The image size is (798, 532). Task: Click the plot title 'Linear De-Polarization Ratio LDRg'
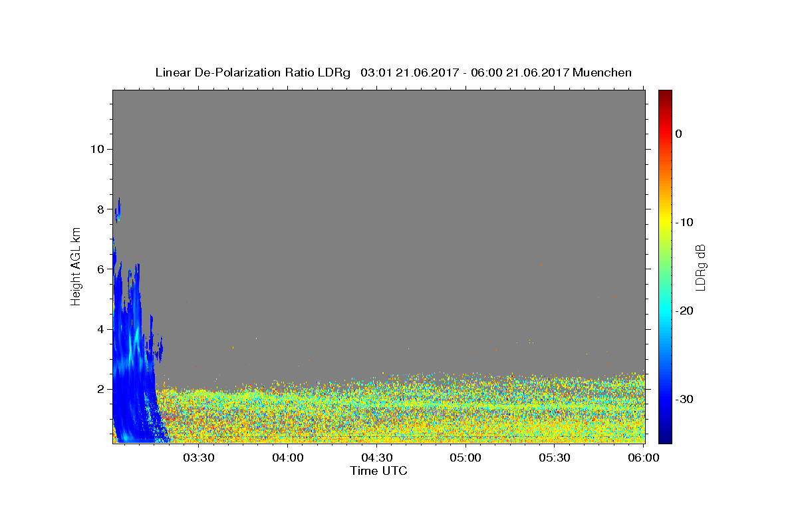[x=252, y=72]
